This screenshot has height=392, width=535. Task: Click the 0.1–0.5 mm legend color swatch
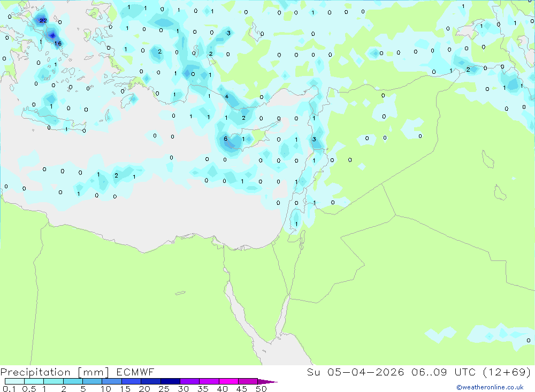pyautogui.click(x=14, y=381)
